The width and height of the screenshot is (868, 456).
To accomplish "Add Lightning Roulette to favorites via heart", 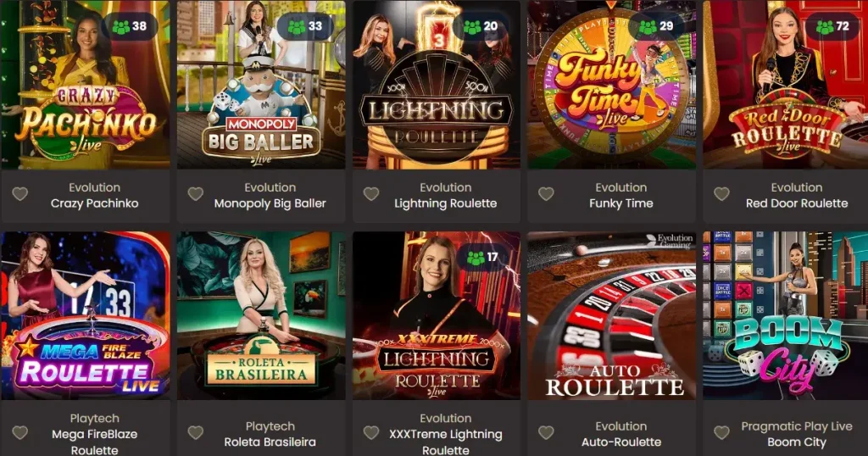I will click(371, 194).
